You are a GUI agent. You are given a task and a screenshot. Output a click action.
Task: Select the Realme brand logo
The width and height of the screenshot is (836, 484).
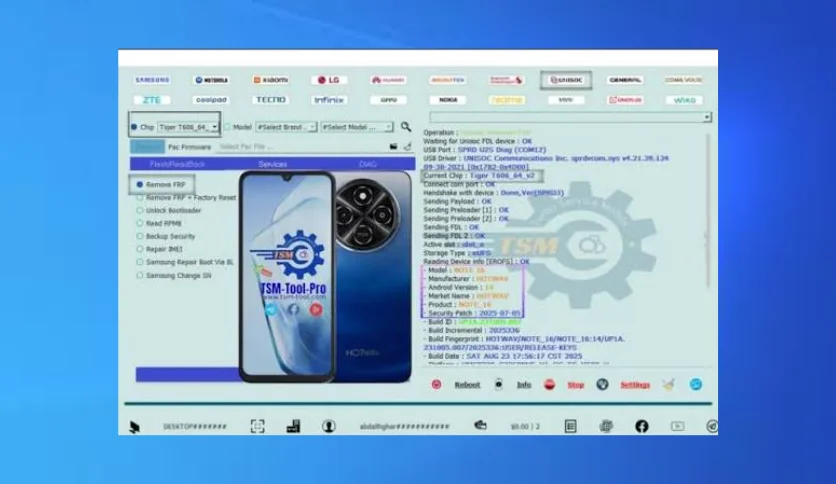[x=507, y=100]
